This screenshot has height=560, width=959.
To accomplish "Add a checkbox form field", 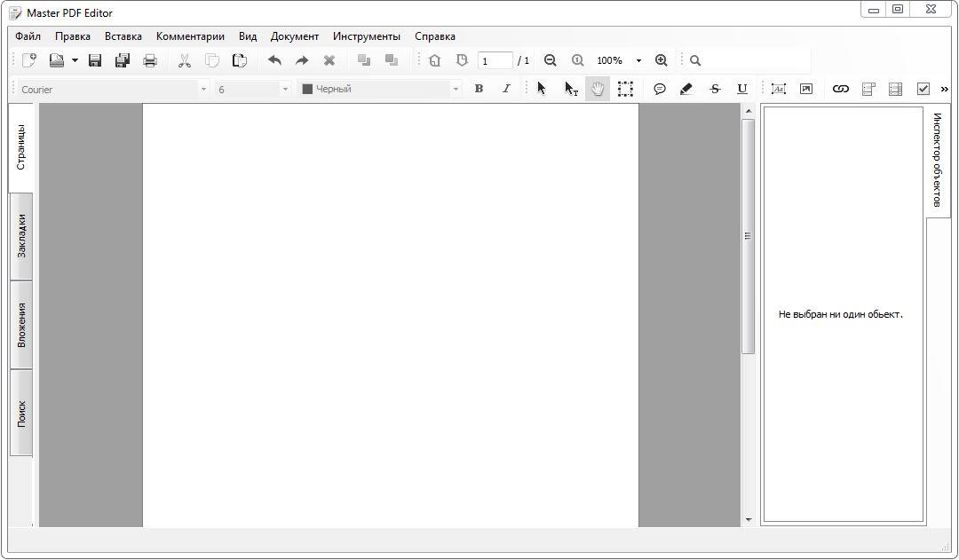I will (x=923, y=89).
